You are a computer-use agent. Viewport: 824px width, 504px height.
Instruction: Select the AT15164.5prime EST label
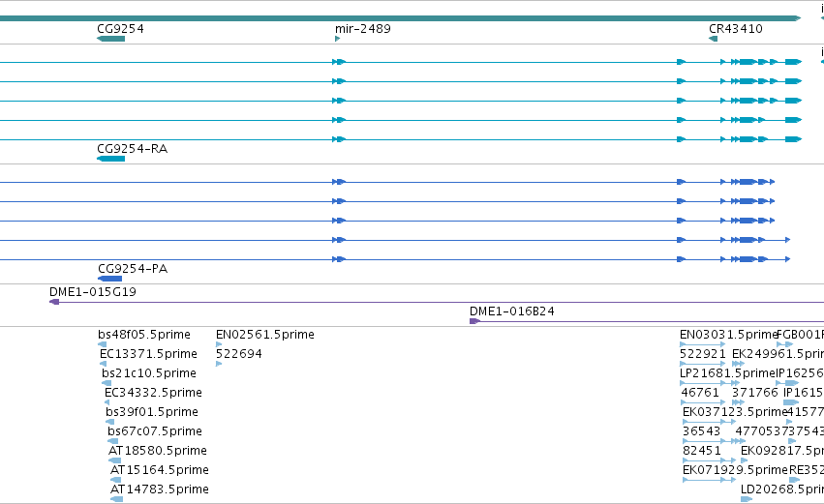[x=160, y=470]
